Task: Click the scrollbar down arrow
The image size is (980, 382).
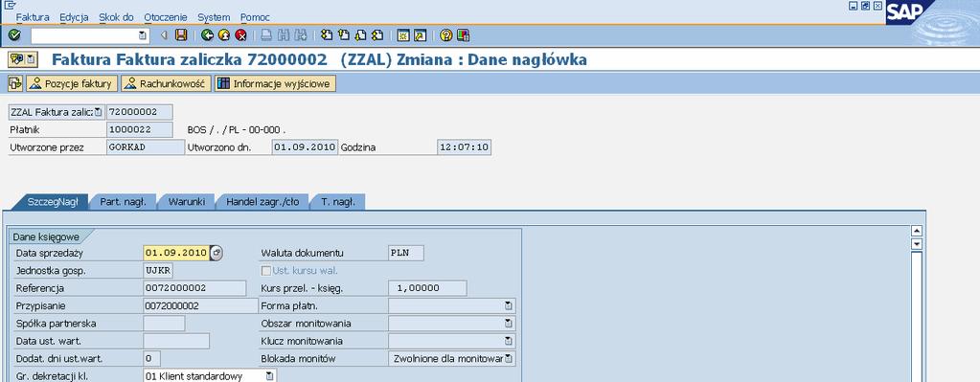Action: click(917, 244)
